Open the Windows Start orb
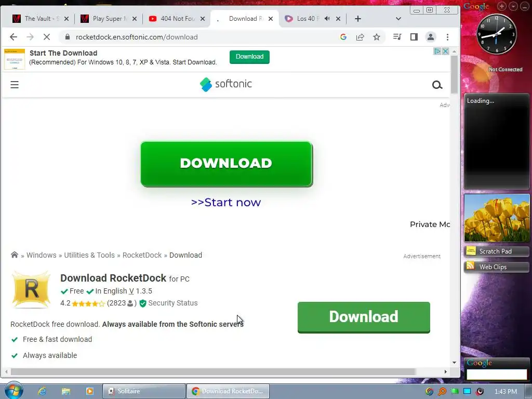Screen dimensions: 532x399 (14, 391)
